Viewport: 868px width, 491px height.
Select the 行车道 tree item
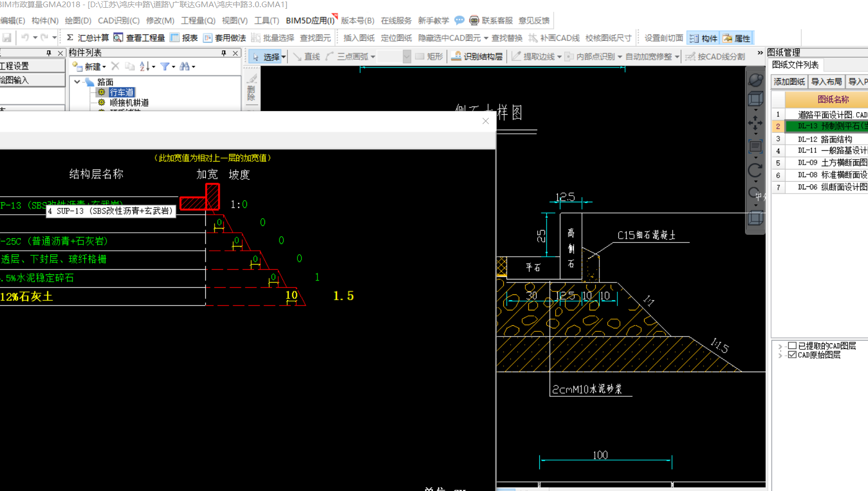[121, 92]
